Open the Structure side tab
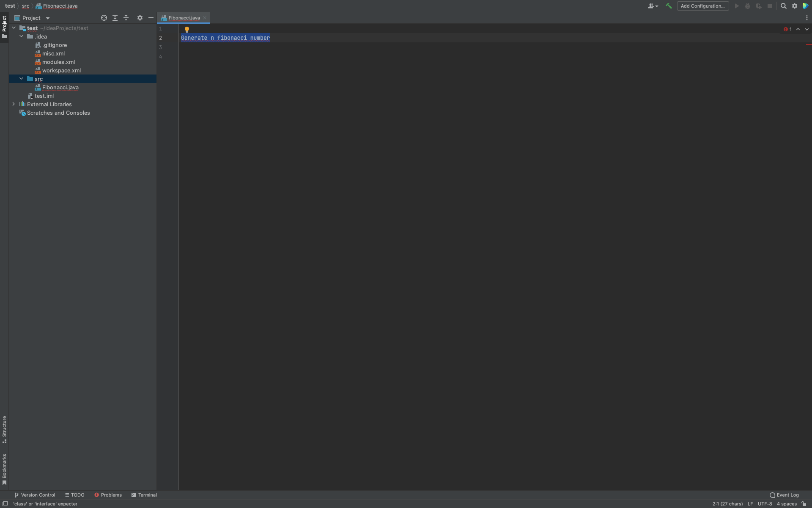The image size is (812, 508). [4, 429]
